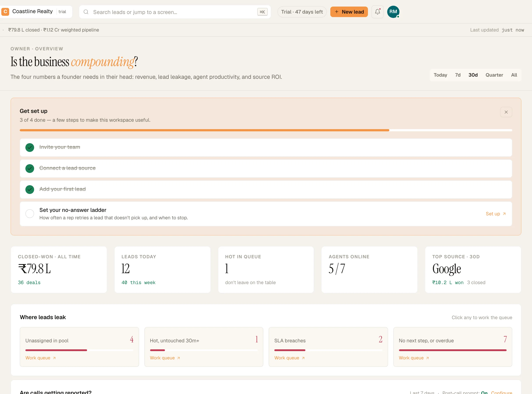
Task: Click the New lead button
Action: pos(349,12)
